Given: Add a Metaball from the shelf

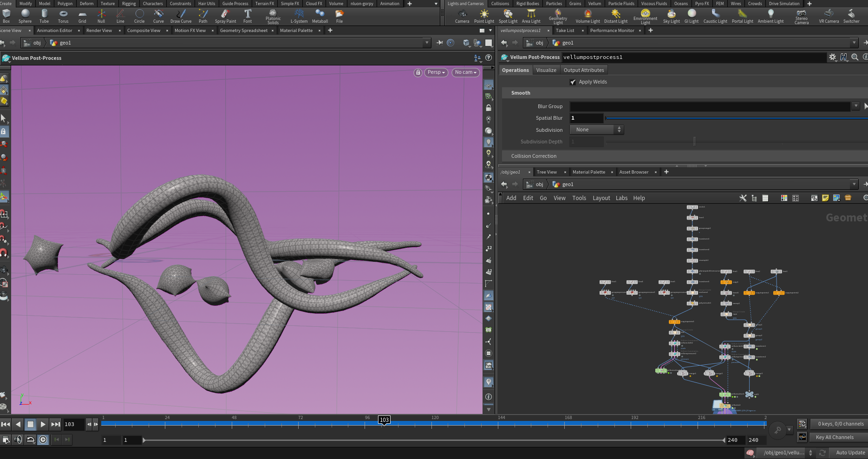Looking at the screenshot, I should pyautogui.click(x=320, y=16).
